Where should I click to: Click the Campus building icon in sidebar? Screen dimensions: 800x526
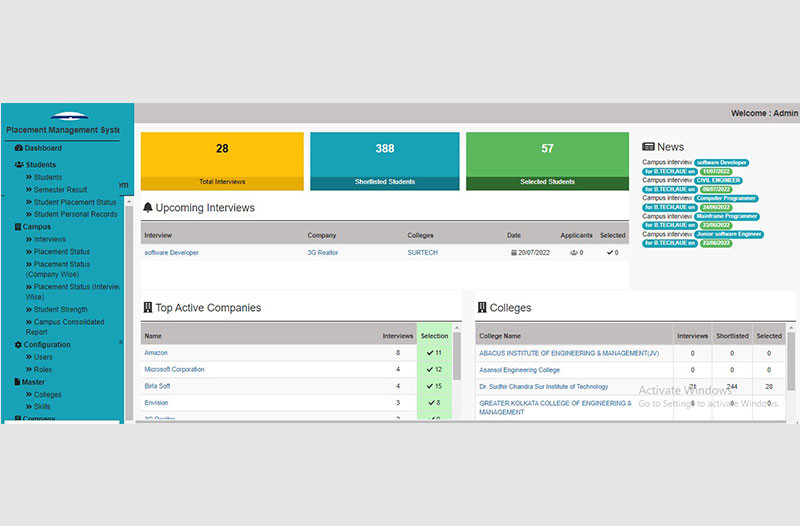pyautogui.click(x=18, y=227)
